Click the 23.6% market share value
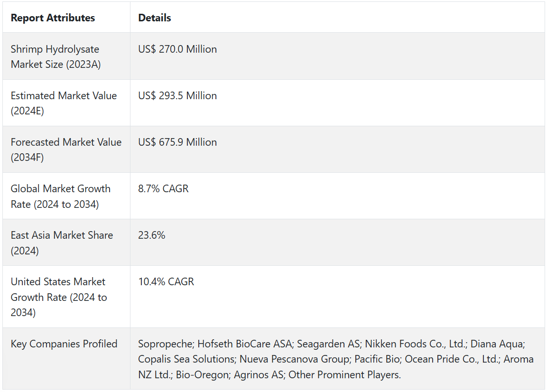This screenshot has width=547, height=392. (152, 235)
